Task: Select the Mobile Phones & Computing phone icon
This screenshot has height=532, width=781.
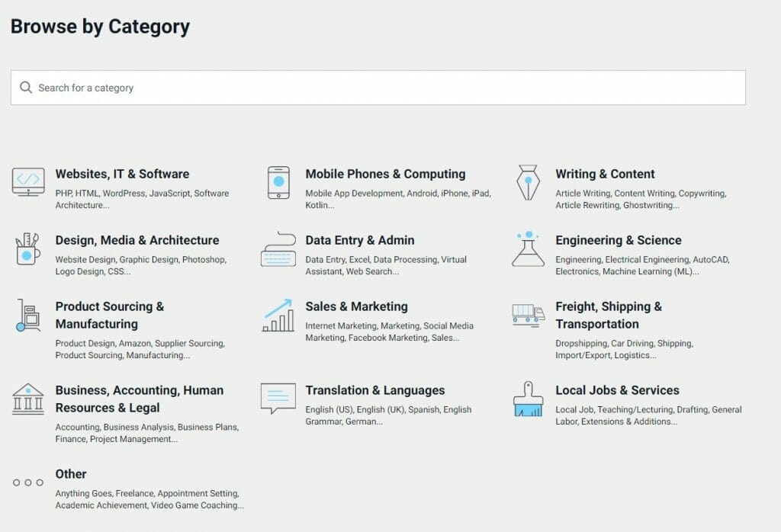Action: pyautogui.click(x=279, y=183)
